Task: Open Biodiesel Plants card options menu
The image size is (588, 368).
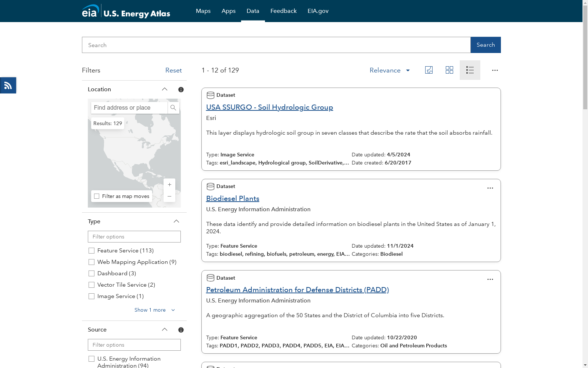Action: pos(490,188)
